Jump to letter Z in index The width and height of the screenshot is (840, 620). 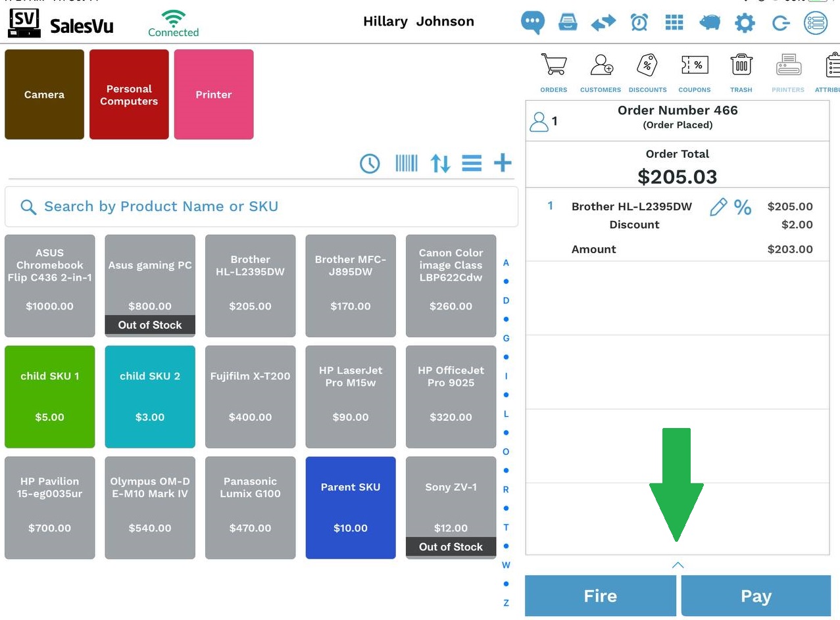[506, 603]
